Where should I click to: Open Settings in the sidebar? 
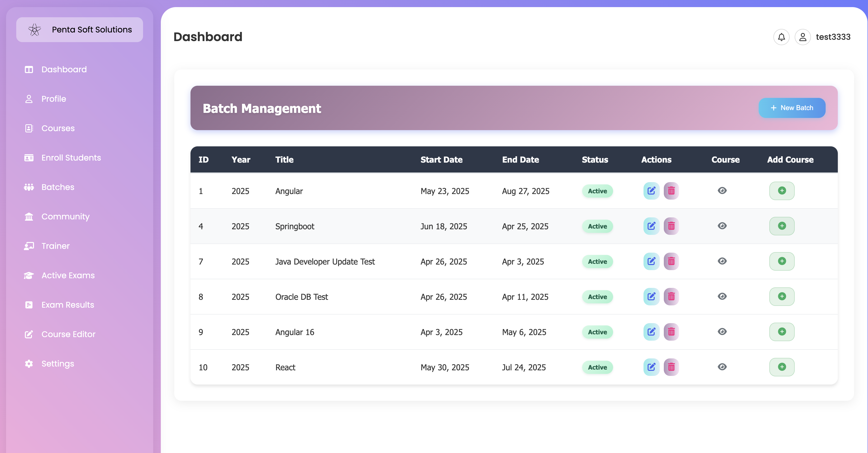click(58, 364)
